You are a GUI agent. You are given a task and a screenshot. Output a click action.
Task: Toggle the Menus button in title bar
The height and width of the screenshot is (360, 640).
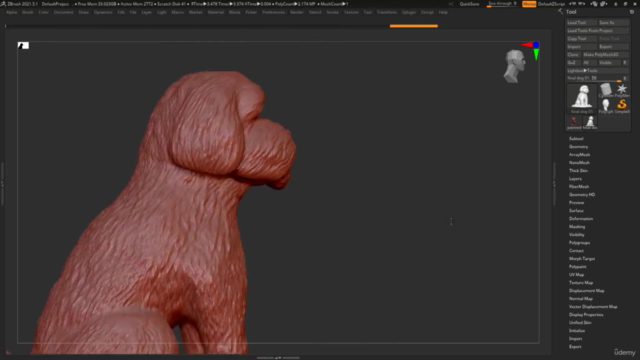[x=529, y=4]
